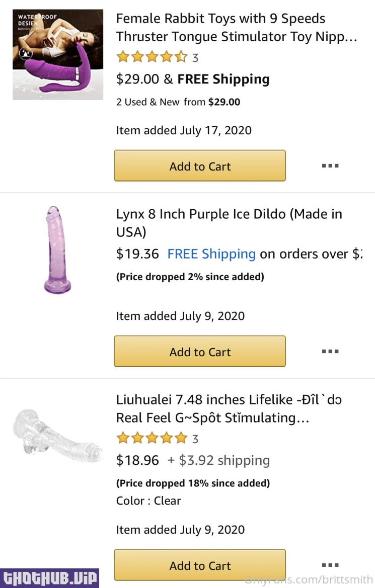Click the five-star rating on the Liuhualei item
This screenshot has width=375, height=588.
pos(152,438)
